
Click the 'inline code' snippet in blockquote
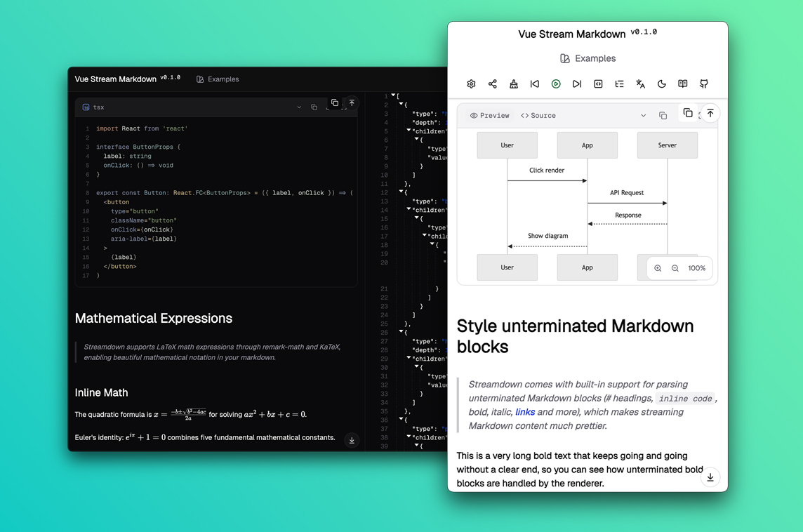coord(685,399)
